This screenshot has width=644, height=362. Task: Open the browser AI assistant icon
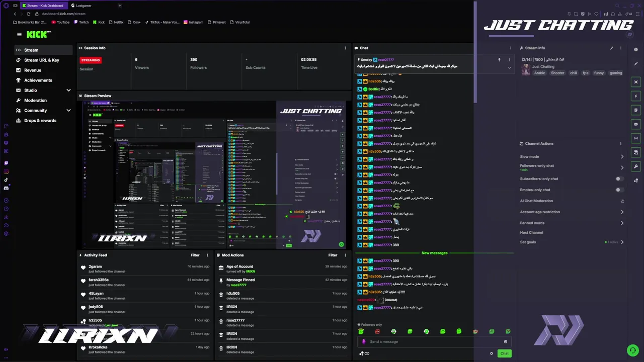pyautogui.click(x=629, y=14)
